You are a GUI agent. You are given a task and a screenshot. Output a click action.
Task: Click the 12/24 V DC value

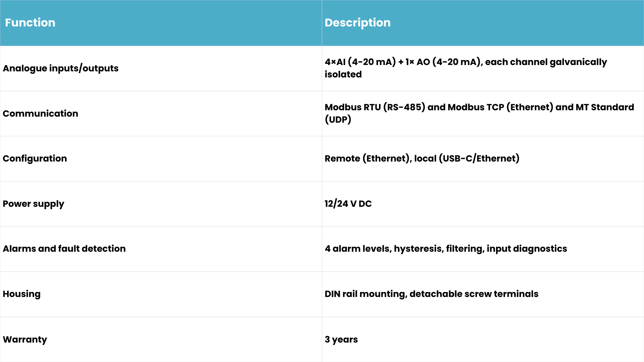point(348,204)
